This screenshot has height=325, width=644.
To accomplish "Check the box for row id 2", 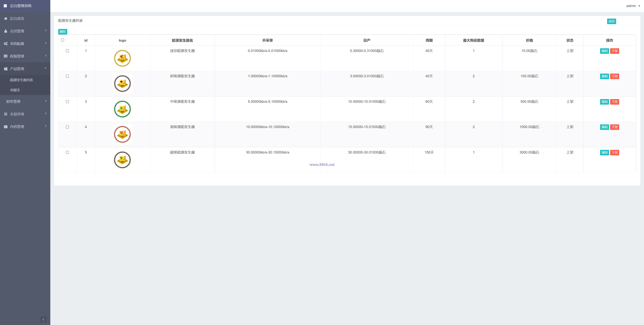I will tap(67, 76).
